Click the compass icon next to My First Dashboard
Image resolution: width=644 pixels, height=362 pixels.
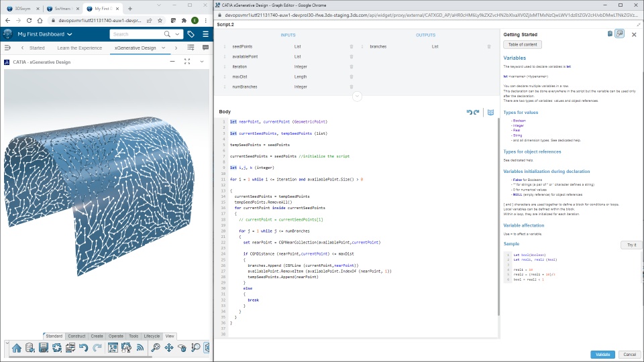tap(7, 34)
